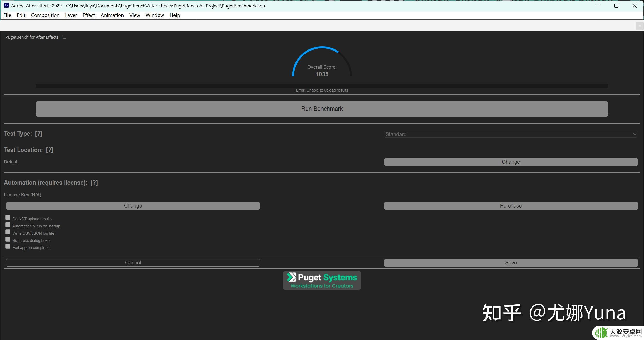Open the Animation menu
The height and width of the screenshot is (340, 644).
tap(112, 15)
